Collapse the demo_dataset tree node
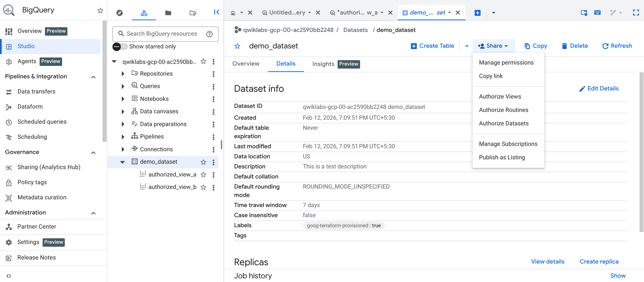Viewport: 644px width, 282px height. pos(122,162)
